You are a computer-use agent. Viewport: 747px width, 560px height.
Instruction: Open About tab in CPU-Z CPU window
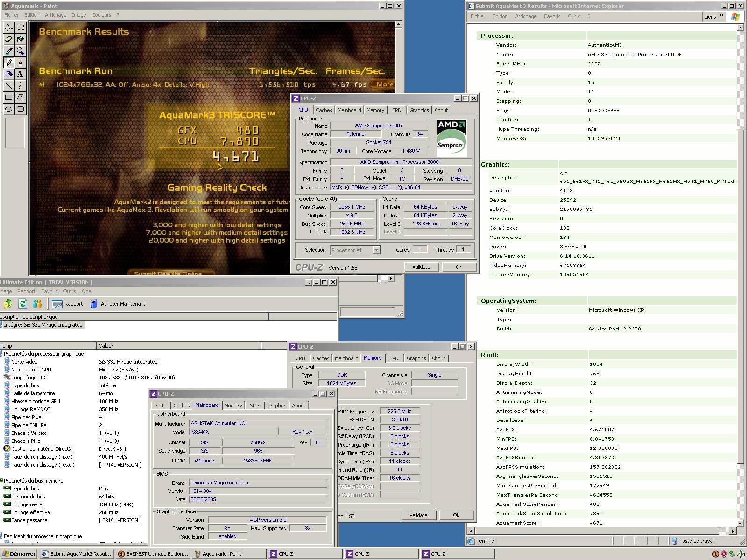[441, 110]
